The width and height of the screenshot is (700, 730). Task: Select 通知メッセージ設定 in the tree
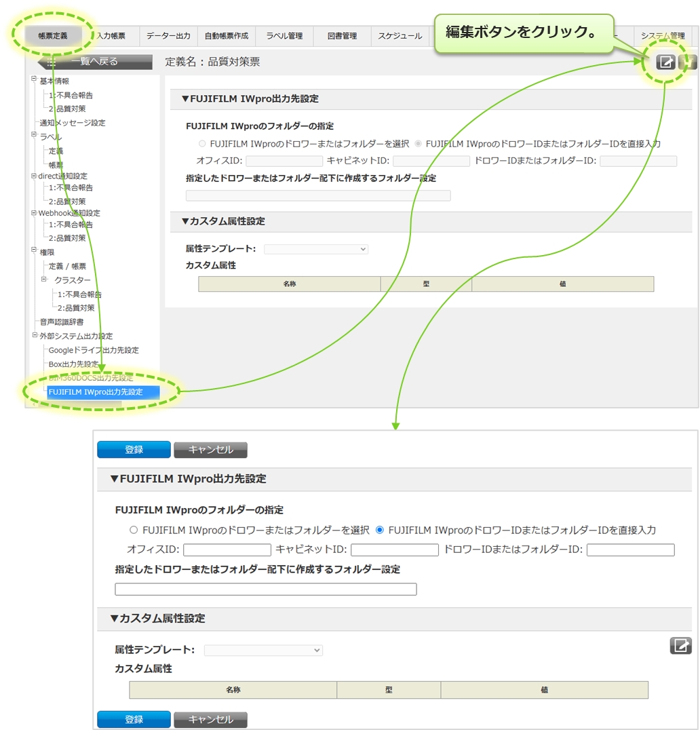pyautogui.click(x=72, y=122)
